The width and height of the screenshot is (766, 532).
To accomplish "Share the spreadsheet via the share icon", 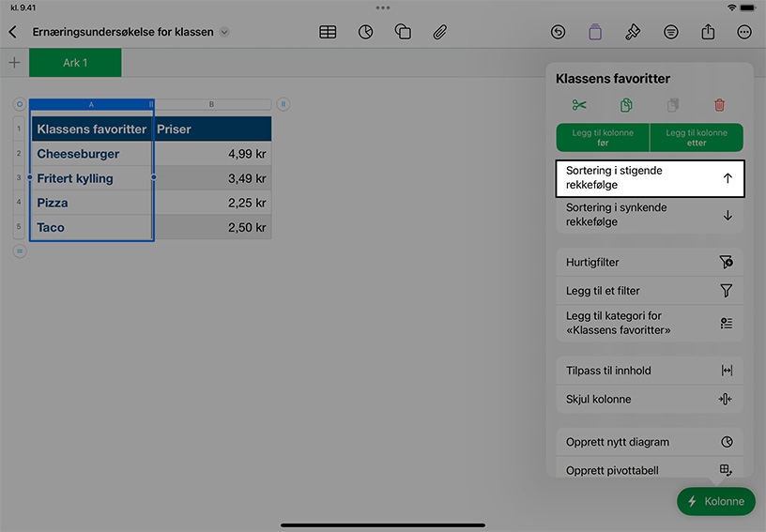I will (708, 32).
